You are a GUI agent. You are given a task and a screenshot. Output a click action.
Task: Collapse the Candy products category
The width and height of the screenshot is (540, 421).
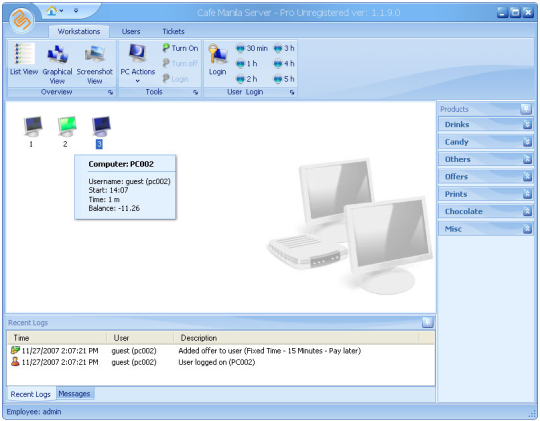527,142
